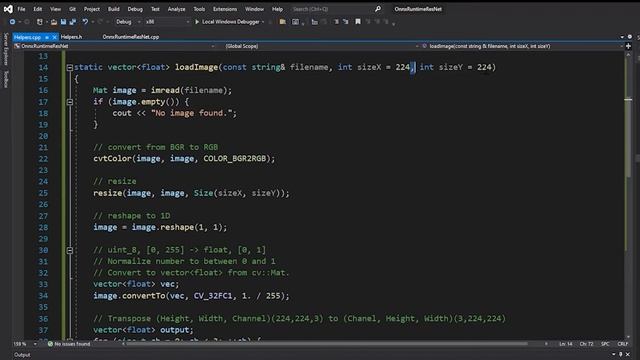Click the green No issues found checkmark

(50, 344)
